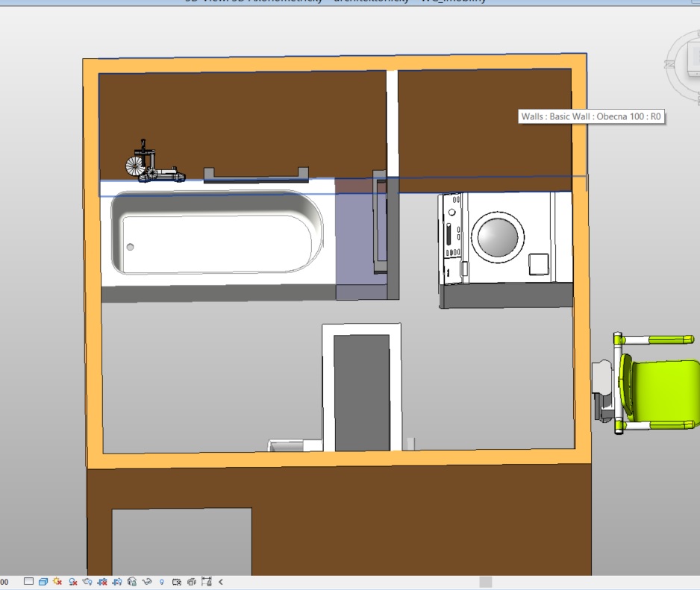Viewport: 700px width, 590px height.
Task: Click the Unlocked 3D View house icon
Action: [x=132, y=582]
